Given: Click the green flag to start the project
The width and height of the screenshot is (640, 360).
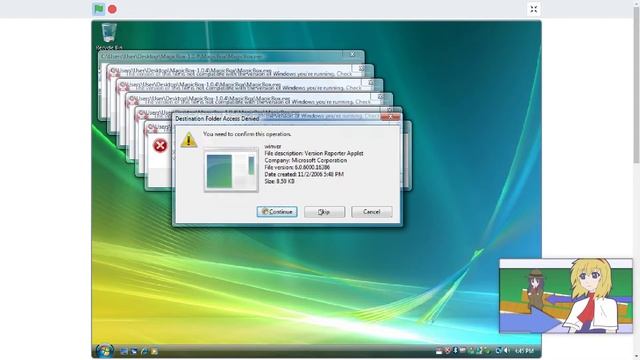Looking at the screenshot, I should point(99,9).
